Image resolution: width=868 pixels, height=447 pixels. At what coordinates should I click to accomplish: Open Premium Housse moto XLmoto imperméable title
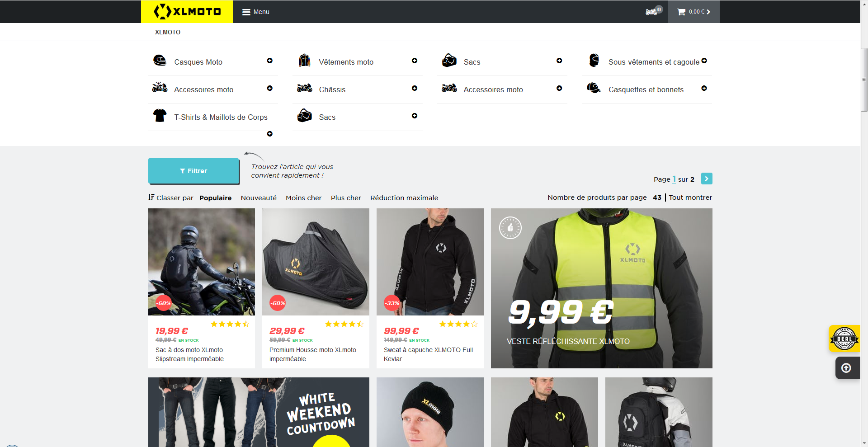(312, 354)
